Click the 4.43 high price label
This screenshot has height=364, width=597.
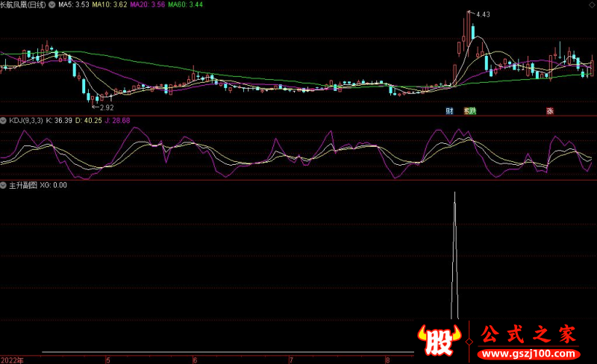click(x=483, y=14)
